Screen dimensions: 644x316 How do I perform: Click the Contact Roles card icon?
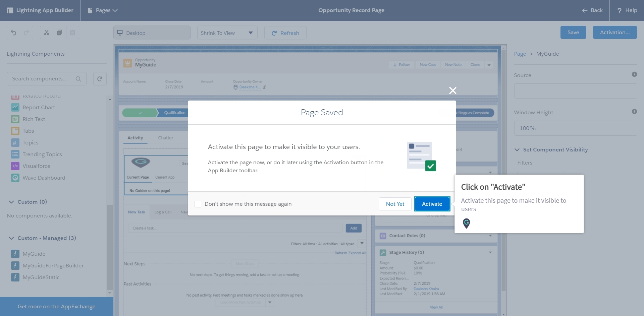[383, 236]
